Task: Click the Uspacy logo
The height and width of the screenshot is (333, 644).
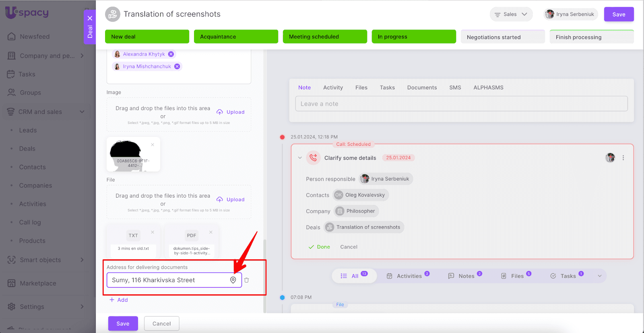Action: click(27, 13)
